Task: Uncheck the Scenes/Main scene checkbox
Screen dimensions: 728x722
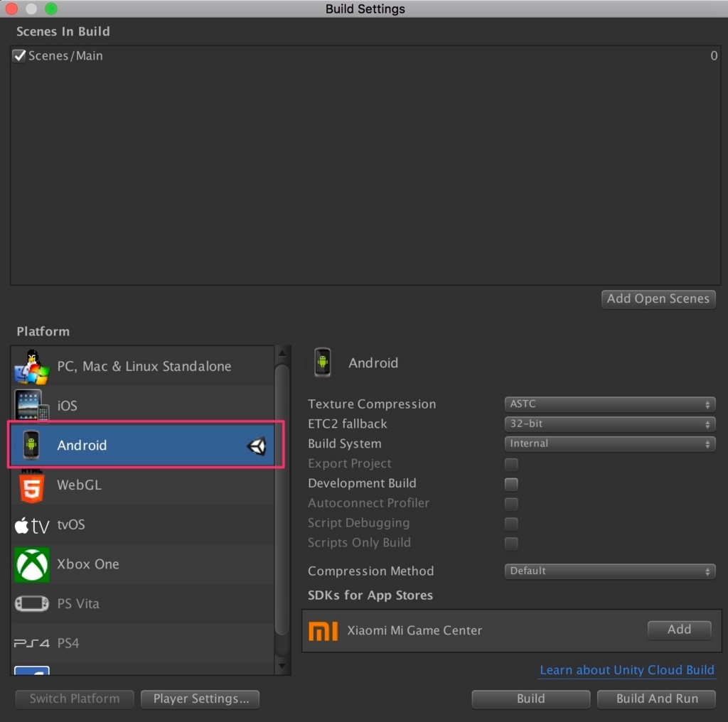Action: 19,55
